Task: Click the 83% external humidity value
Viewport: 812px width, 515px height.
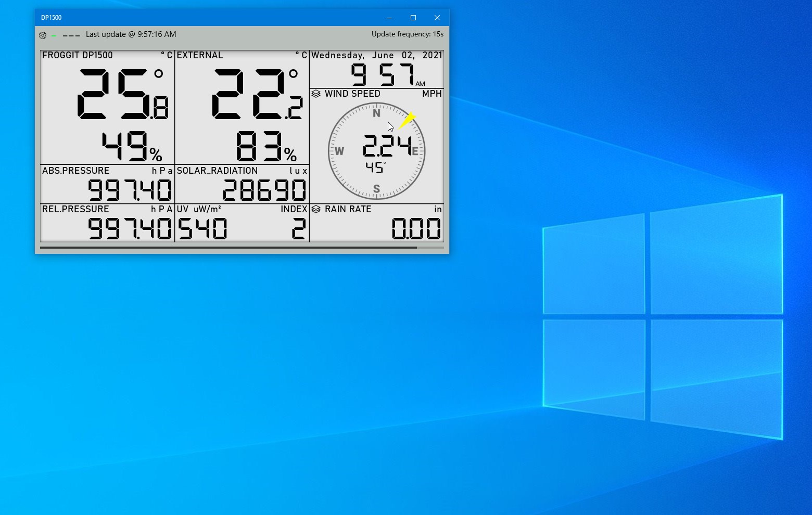Action: [266, 147]
